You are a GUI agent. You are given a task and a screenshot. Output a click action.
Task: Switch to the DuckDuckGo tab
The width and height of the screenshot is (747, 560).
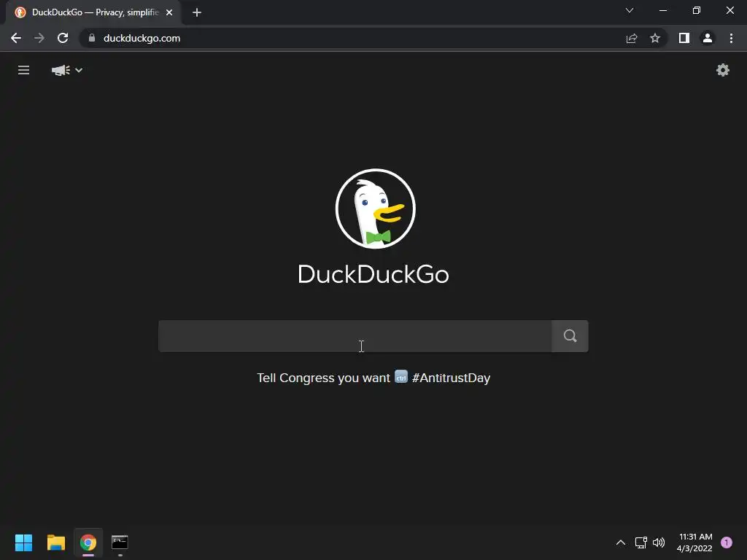point(93,12)
